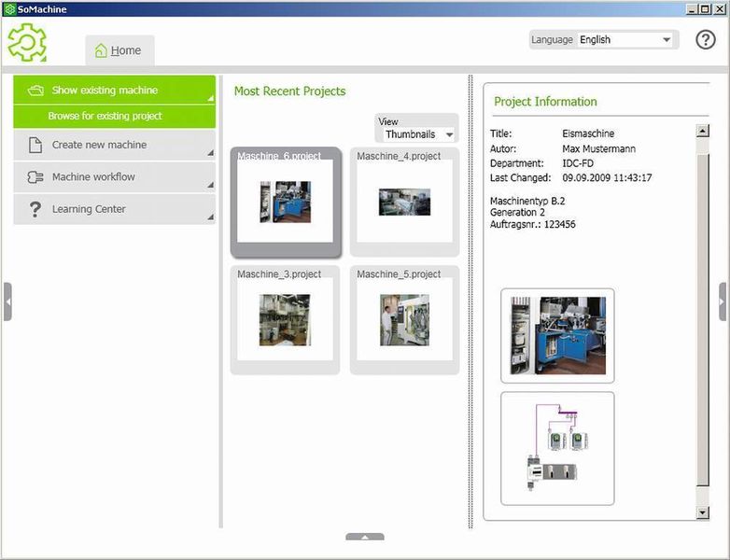Viewport: 730px width, 560px height.
Task: Open the help question mark icon
Action: [706, 40]
